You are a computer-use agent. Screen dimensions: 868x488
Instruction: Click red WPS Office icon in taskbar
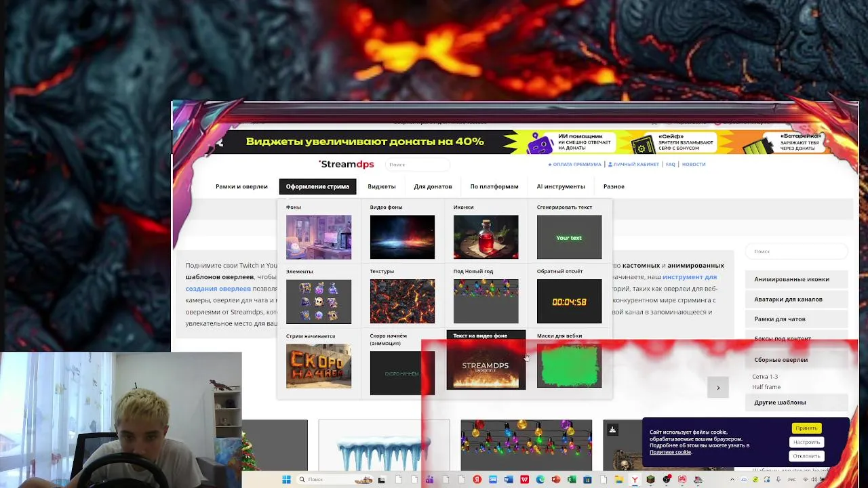(524, 479)
